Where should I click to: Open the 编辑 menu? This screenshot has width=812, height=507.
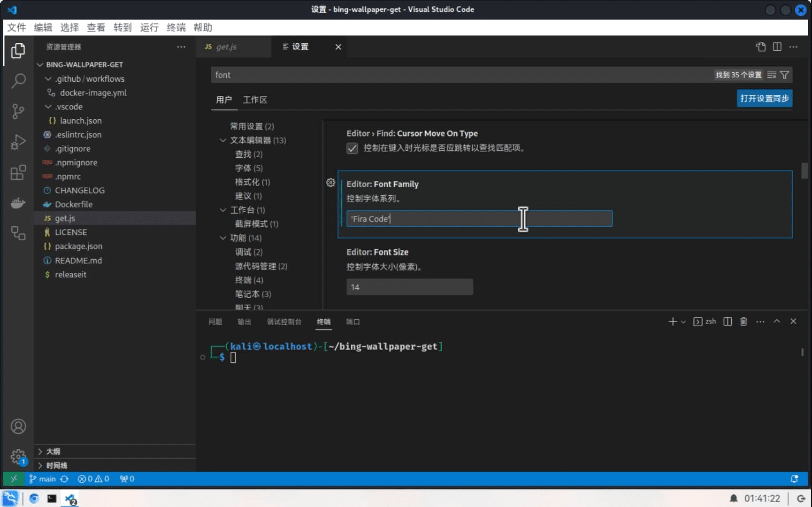43,27
